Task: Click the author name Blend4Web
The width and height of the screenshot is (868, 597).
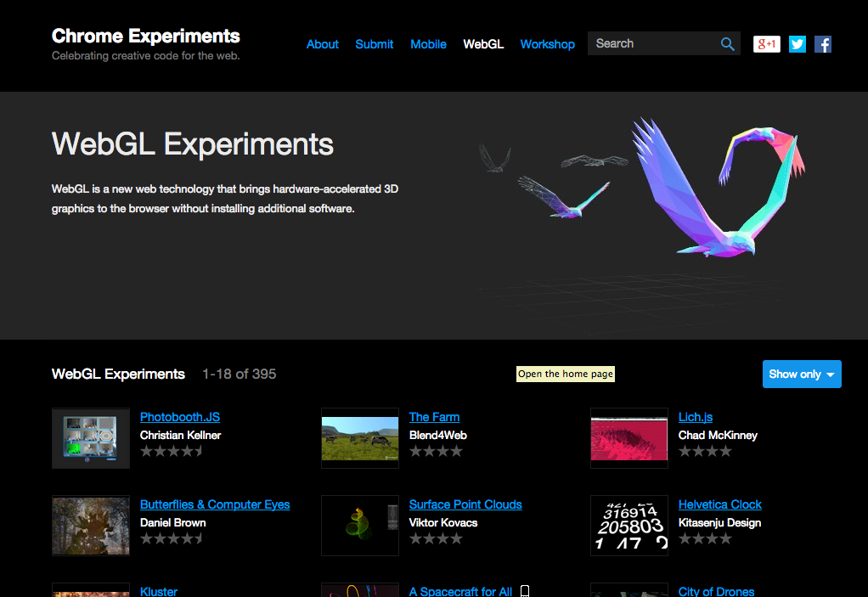Action: [x=438, y=436]
